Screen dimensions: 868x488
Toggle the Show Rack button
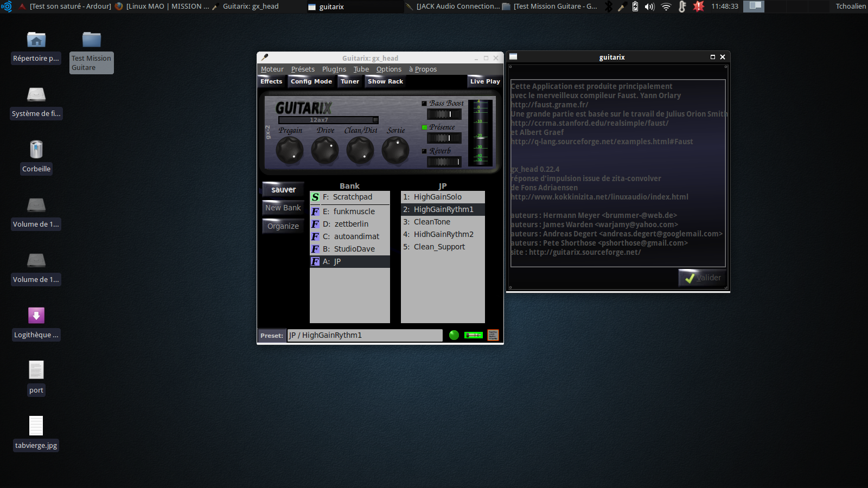click(x=386, y=81)
